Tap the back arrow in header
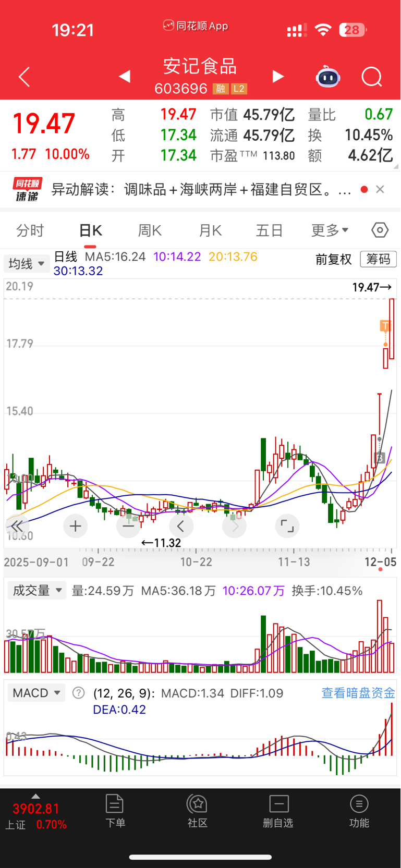Image resolution: width=401 pixels, height=868 pixels. [24, 77]
